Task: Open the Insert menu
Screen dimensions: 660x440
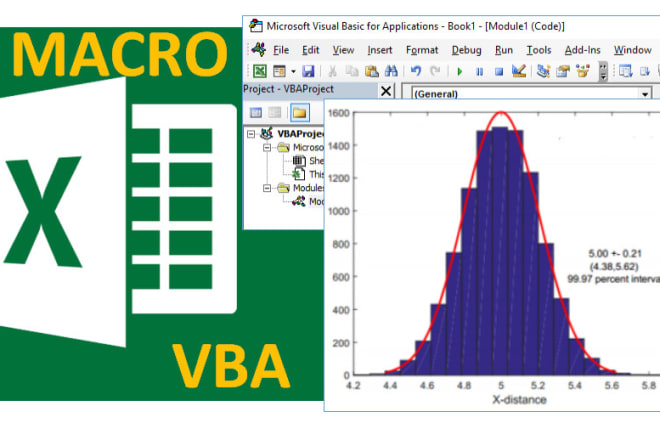Action: click(380, 50)
